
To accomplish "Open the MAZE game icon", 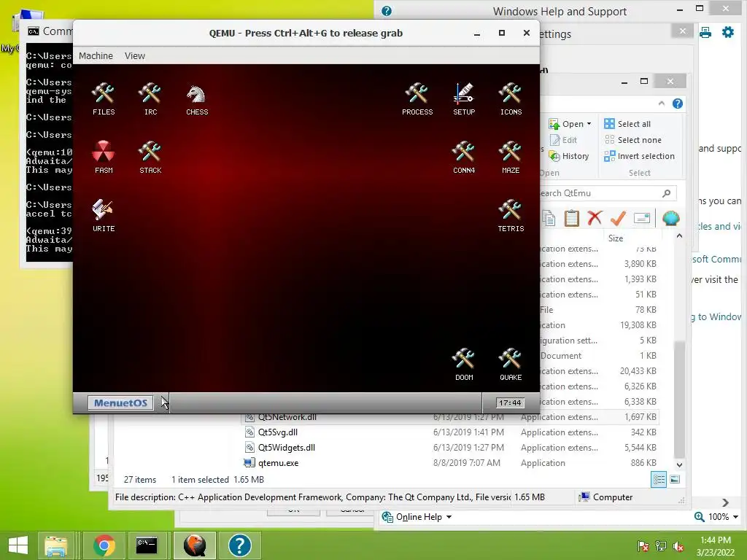I will click(x=511, y=157).
